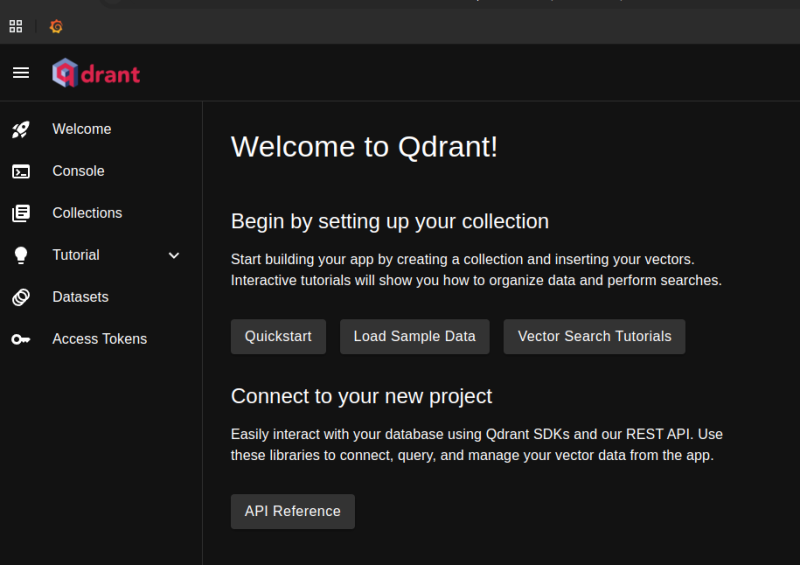Open the Datasets text label in sidebar
800x565 pixels.
point(80,297)
